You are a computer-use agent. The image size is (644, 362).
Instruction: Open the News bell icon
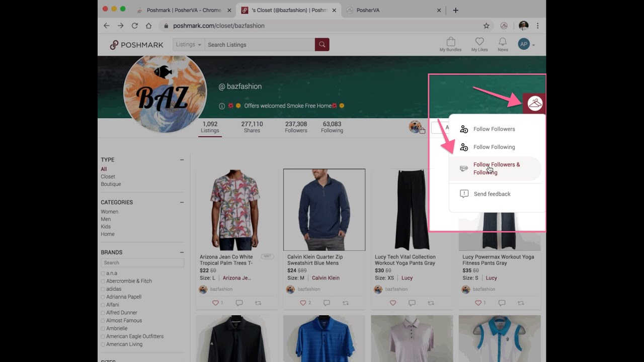tap(503, 44)
